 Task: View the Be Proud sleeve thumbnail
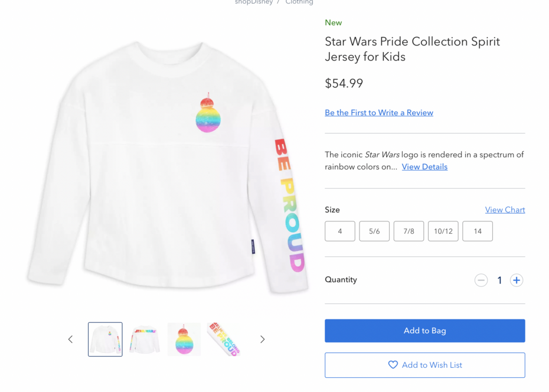(x=224, y=339)
